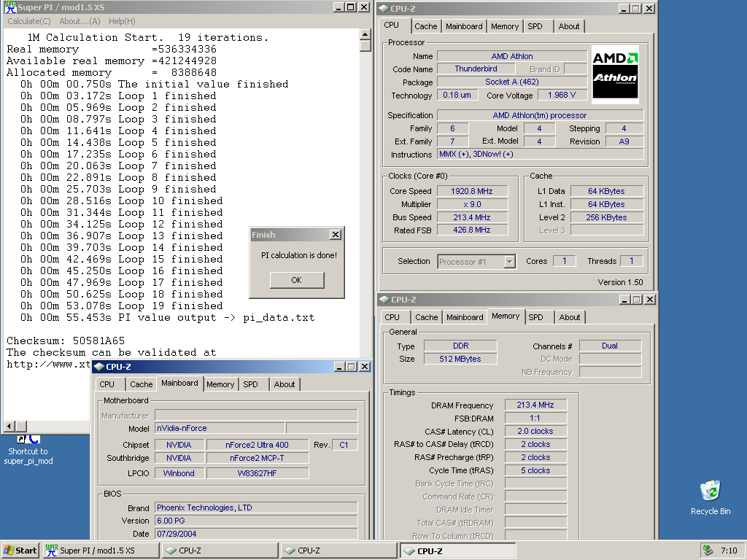Click the Southbridge field nForce2 MCP-T
The image size is (747, 560).
click(x=258, y=458)
